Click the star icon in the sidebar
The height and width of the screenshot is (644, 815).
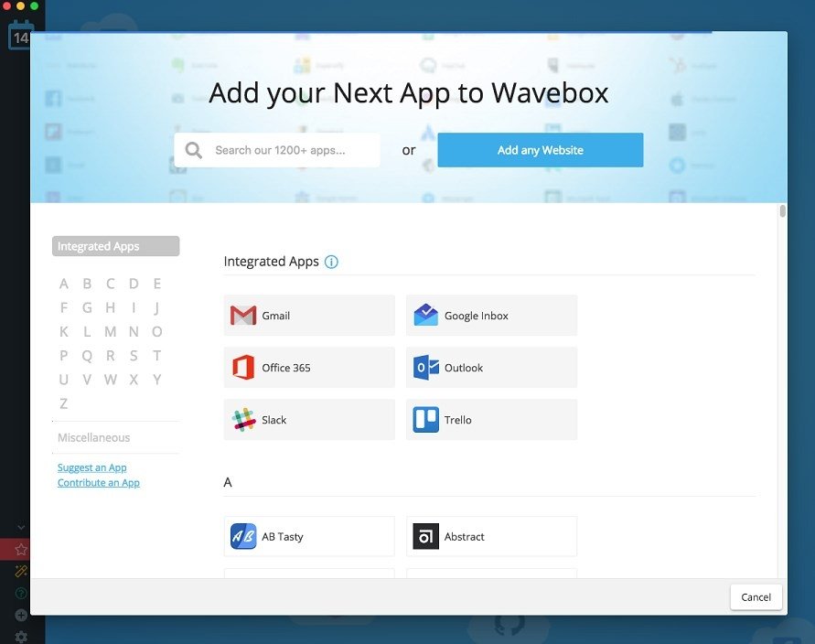coord(21,550)
